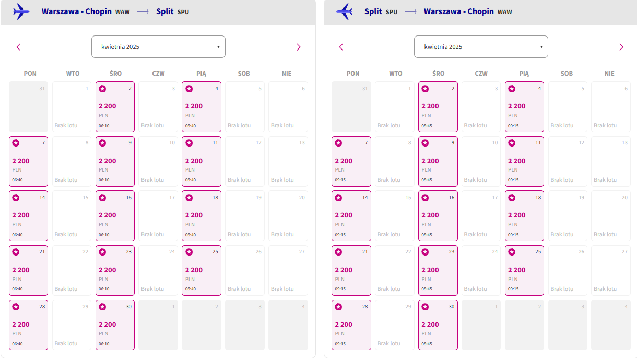Select outbound flight April 4 at 06:40
The width and height of the screenshot is (637, 364).
coord(202,107)
